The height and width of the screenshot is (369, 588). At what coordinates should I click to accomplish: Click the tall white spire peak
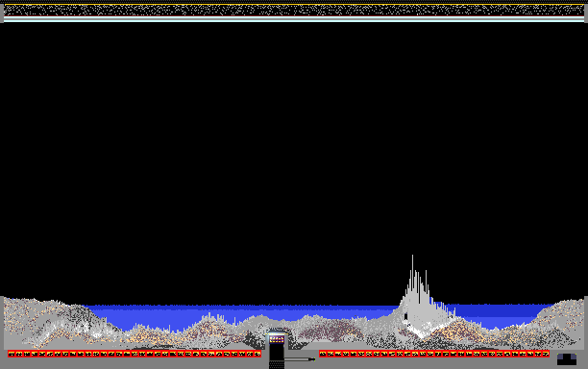tap(412, 267)
